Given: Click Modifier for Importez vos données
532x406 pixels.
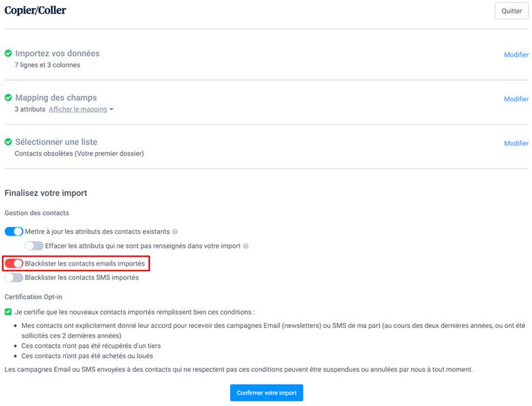Looking at the screenshot, I should click(x=516, y=55).
